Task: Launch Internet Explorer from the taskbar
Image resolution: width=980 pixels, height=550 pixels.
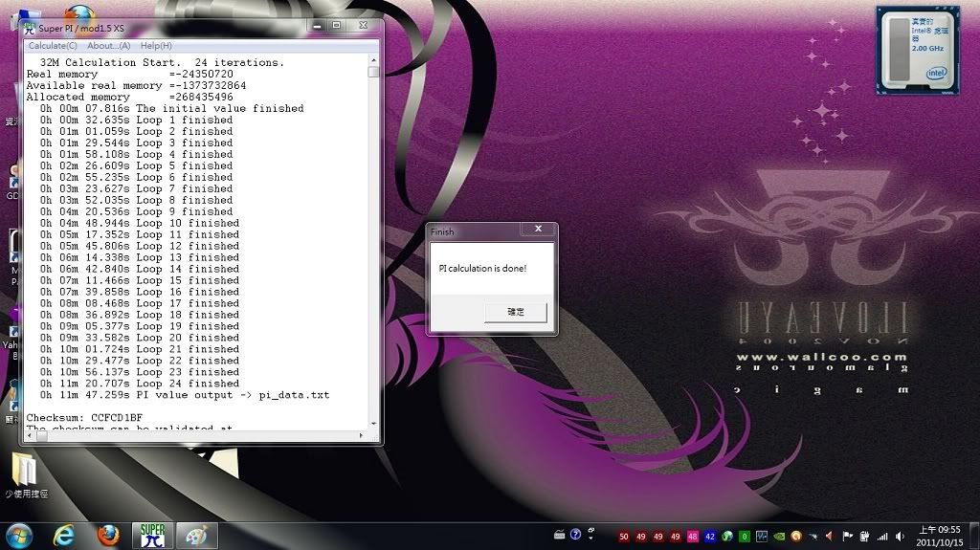Action: pyautogui.click(x=65, y=535)
